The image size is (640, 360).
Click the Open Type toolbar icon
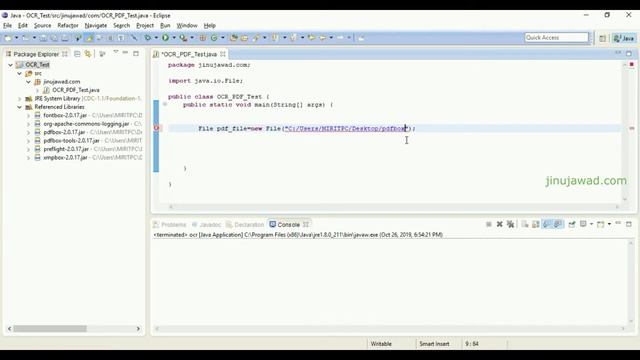(x=233, y=38)
